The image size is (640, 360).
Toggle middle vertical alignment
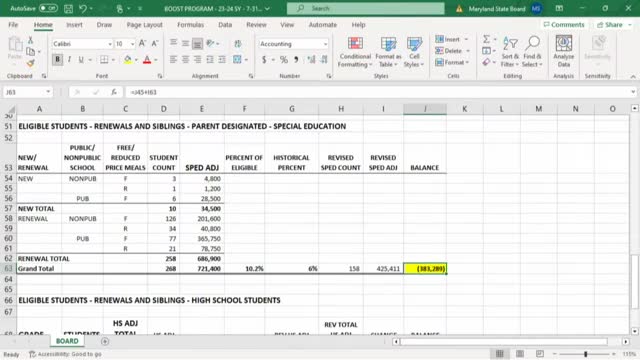pyautogui.click(x=185, y=43)
